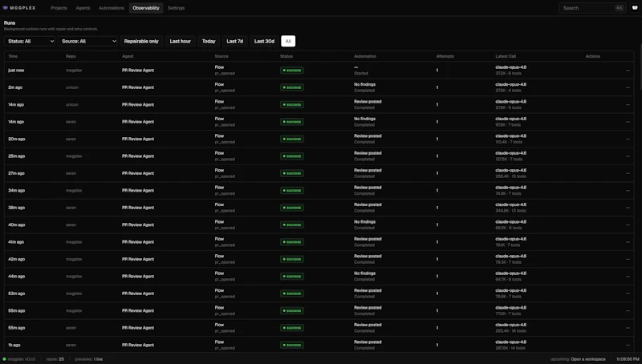Click the success badge for just now run

pos(292,71)
